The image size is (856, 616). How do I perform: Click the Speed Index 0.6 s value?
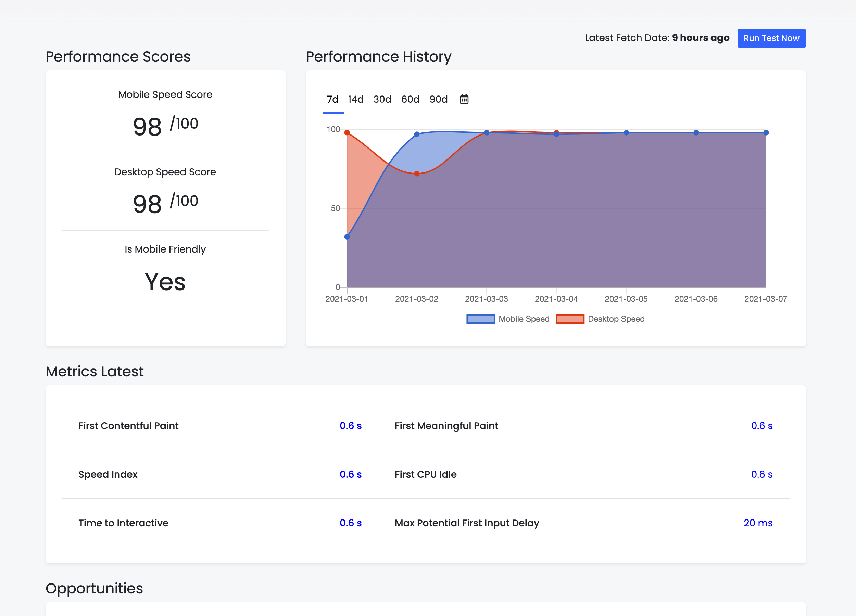pos(350,474)
